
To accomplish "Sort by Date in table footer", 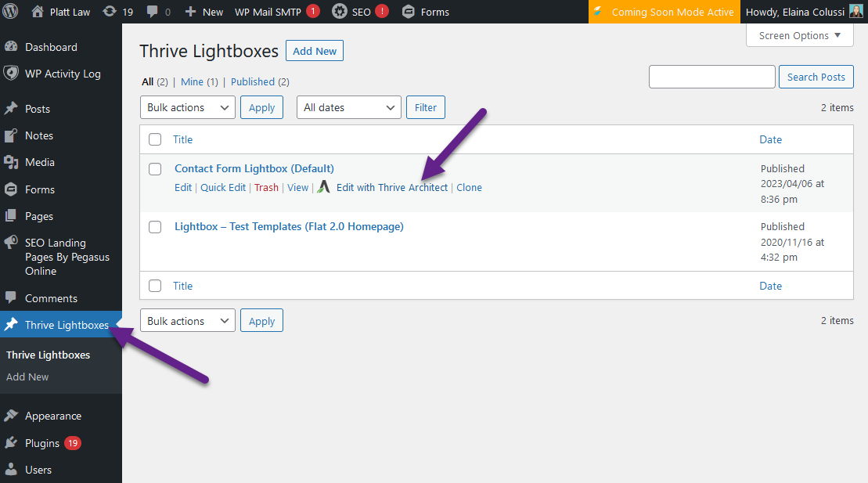I will [771, 286].
